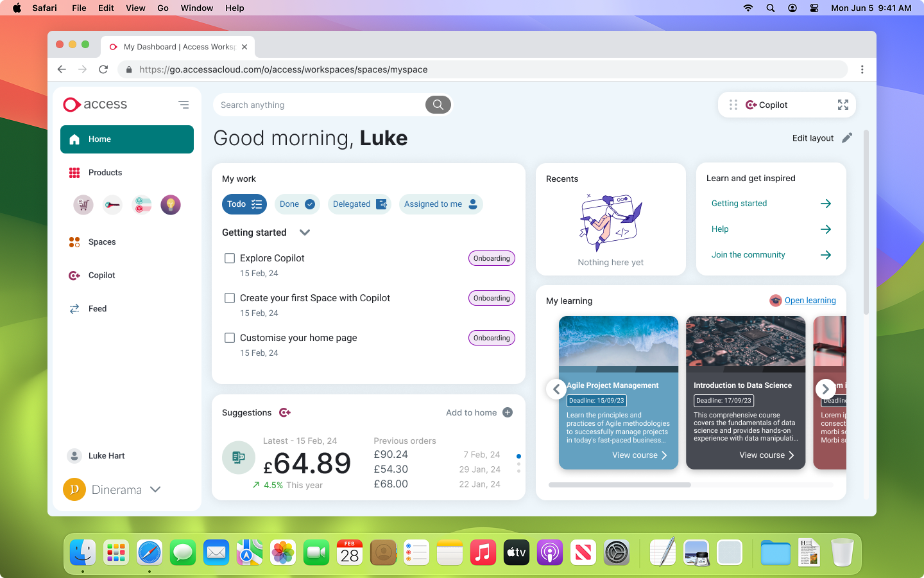
Task: Expand the Copilot panel to fullscreen
Action: [x=843, y=105]
